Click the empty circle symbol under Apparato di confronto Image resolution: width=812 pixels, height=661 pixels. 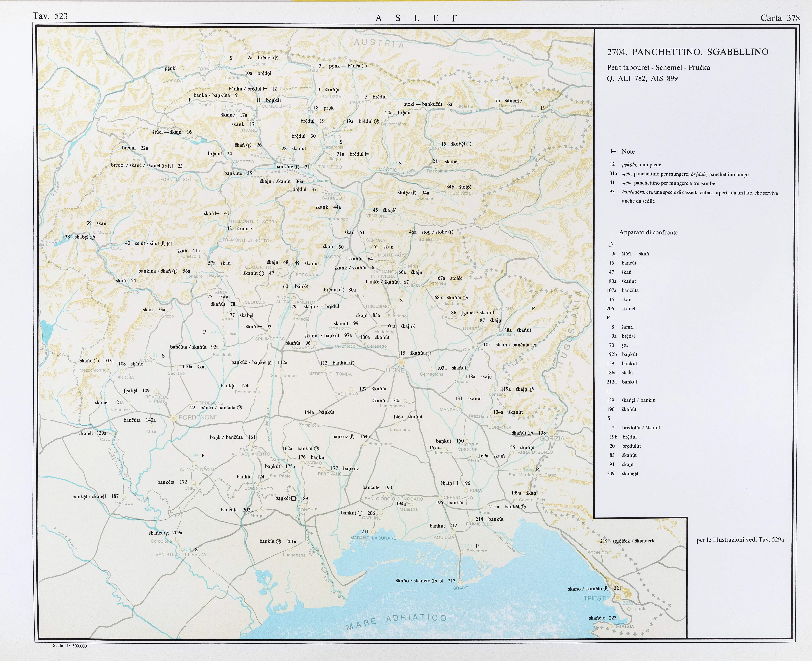pyautogui.click(x=610, y=244)
